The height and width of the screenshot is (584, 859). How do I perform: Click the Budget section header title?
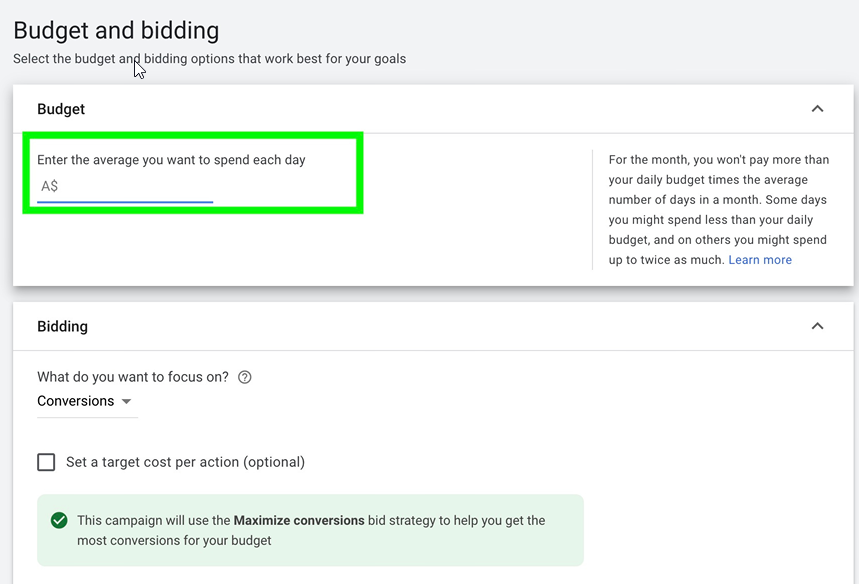point(61,109)
